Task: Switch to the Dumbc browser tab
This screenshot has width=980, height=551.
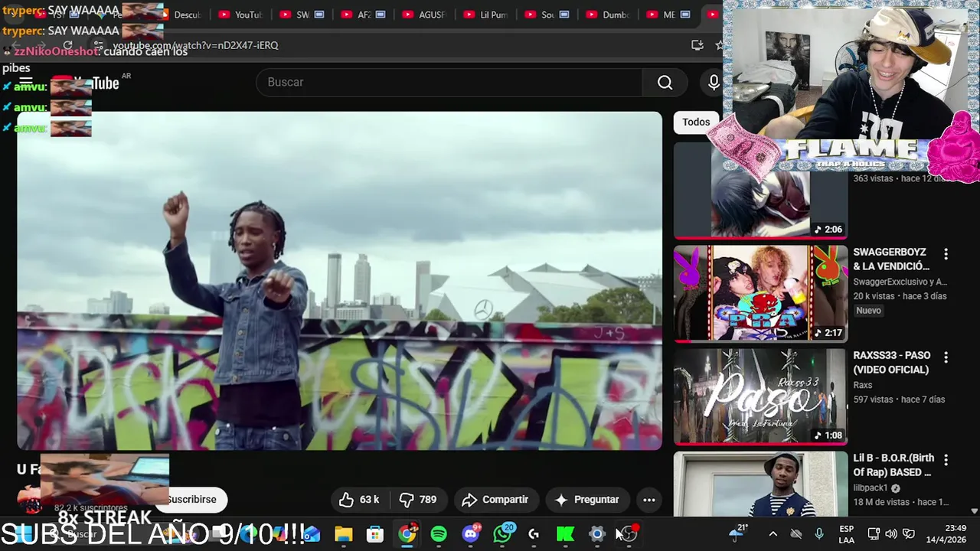Action: pos(607,15)
